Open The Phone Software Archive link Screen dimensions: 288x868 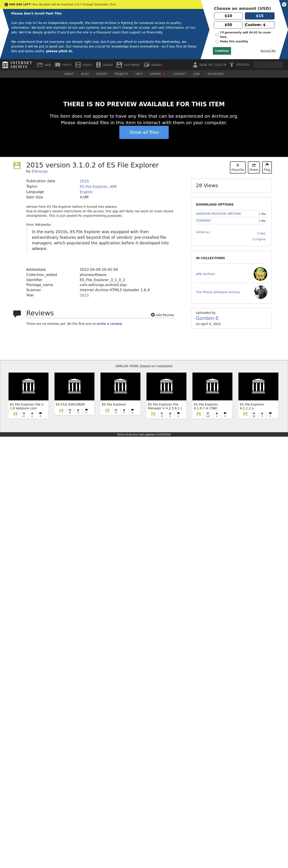(x=218, y=292)
